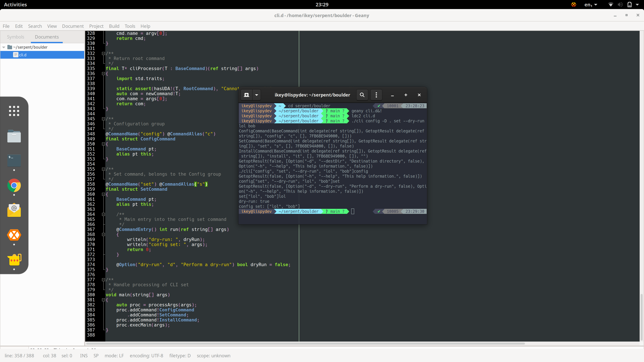Open the Edit menu
The image size is (644, 362).
(19, 26)
